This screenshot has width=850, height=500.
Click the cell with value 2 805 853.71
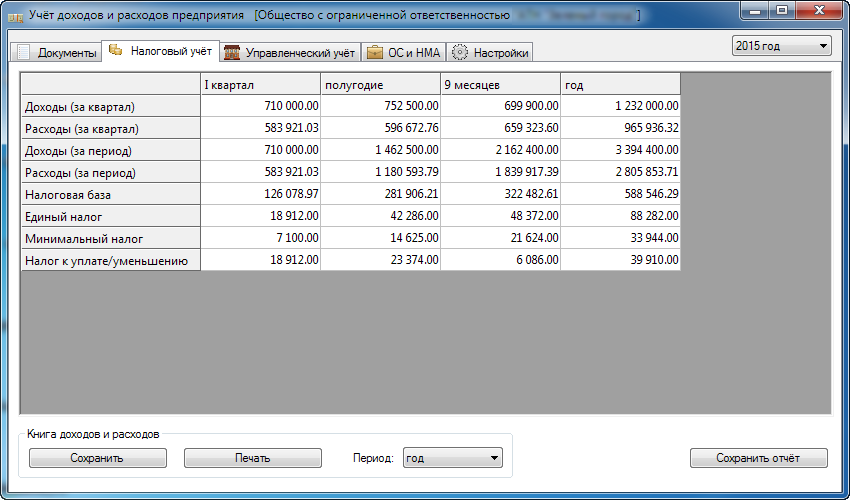click(621, 172)
